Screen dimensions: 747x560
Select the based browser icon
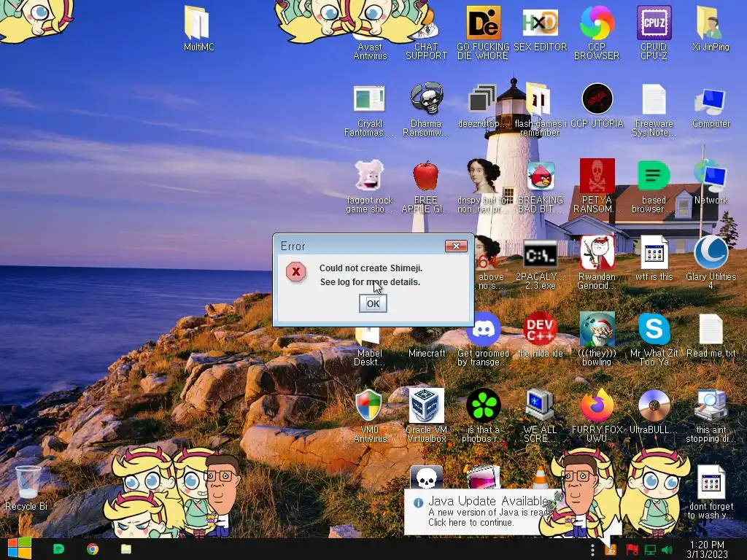(654, 176)
